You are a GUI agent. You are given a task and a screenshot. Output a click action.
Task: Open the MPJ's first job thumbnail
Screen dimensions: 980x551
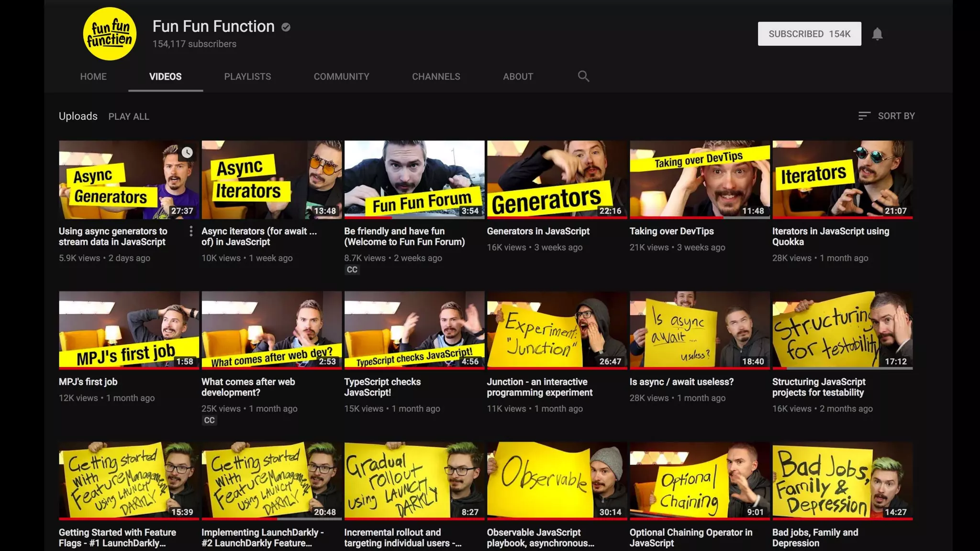[129, 330]
